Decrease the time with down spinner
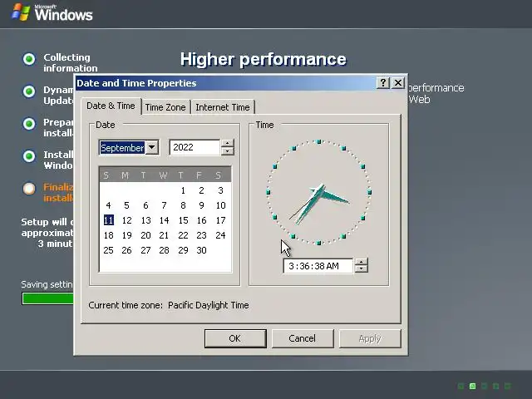The image size is (532, 399). (361, 269)
